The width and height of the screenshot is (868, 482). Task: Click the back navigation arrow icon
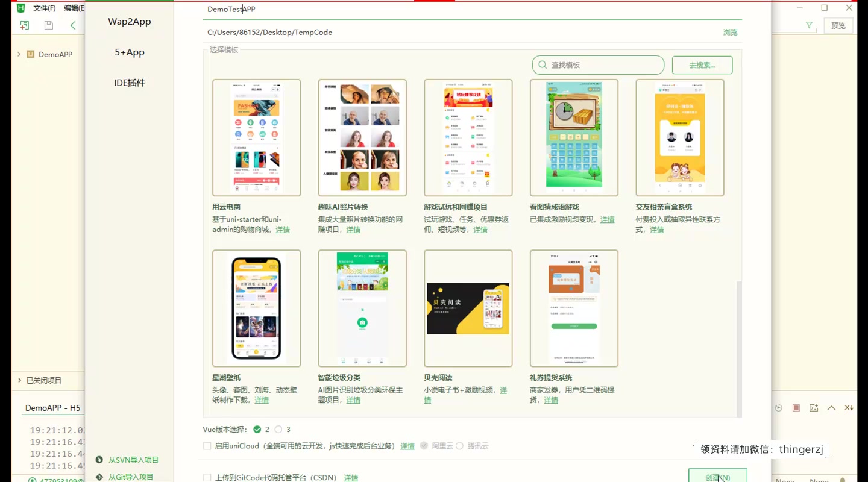click(74, 25)
